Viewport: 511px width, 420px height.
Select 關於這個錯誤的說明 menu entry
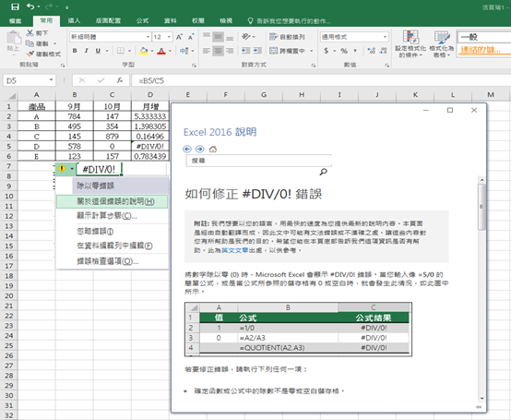[x=113, y=201]
